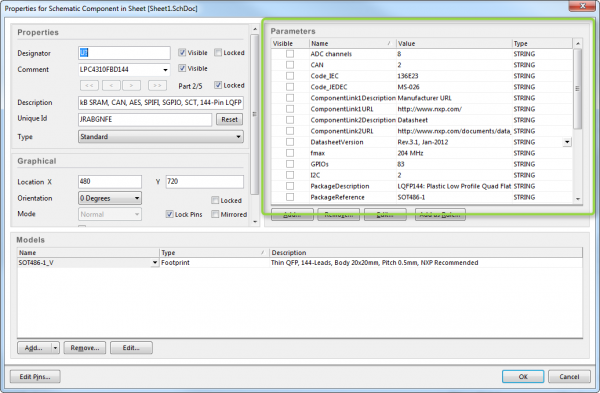This screenshot has height=393, width=600.
Task: Check Visible box for ComponentLink2Description parameter
Action: click(290, 120)
